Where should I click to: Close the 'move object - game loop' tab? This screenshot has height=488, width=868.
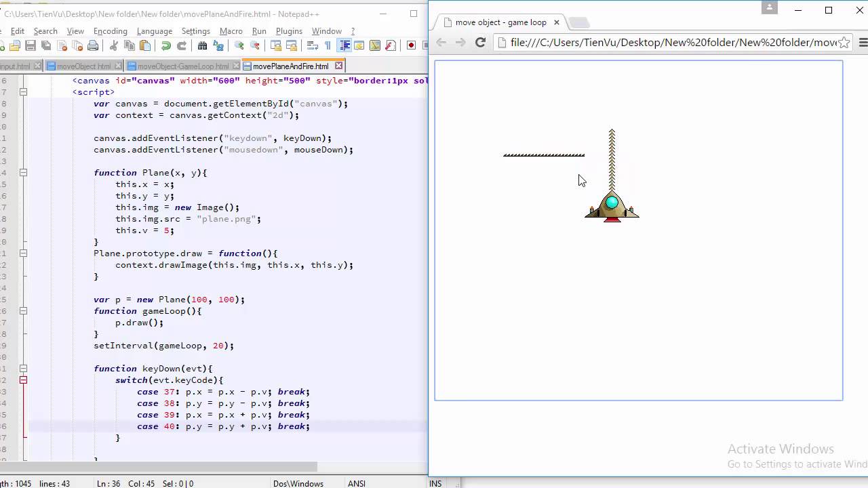[557, 22]
